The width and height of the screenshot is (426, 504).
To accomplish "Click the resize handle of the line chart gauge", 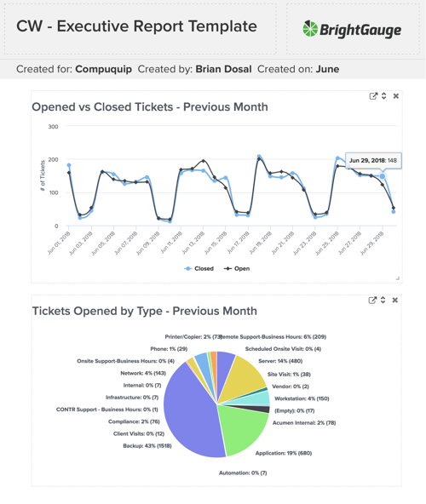I will click(398, 278).
